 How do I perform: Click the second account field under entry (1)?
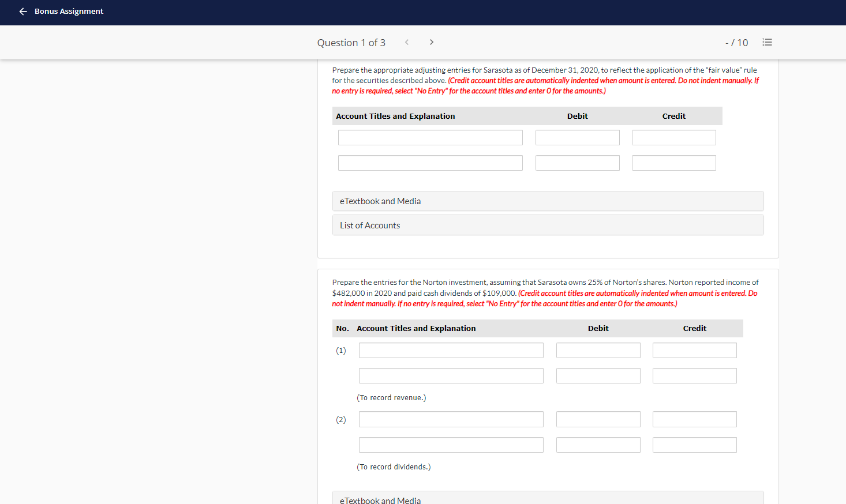pos(451,375)
